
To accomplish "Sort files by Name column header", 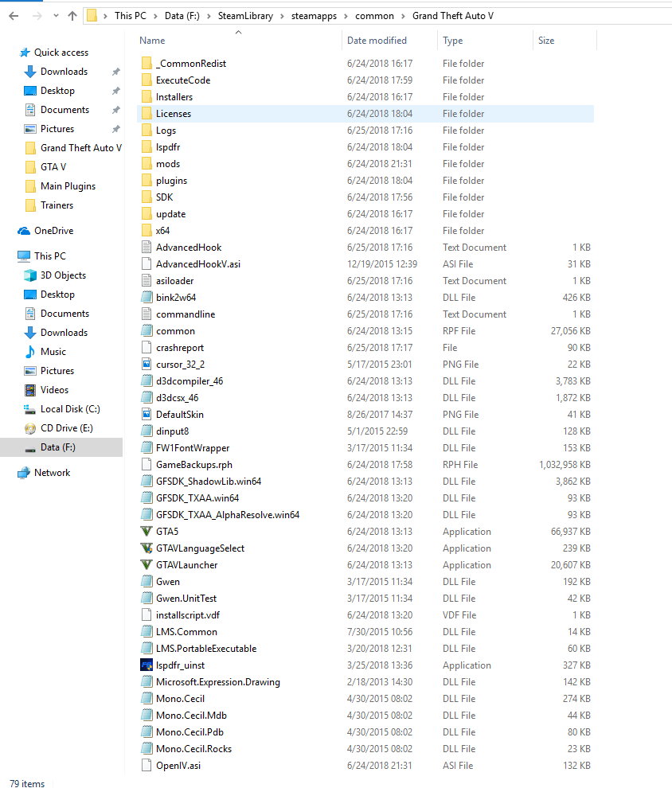I will (152, 41).
